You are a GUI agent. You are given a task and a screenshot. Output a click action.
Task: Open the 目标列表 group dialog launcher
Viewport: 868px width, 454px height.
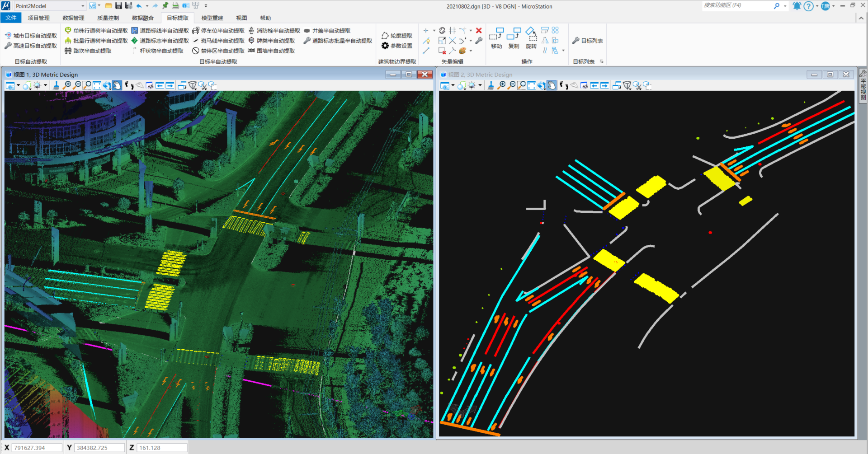tap(601, 61)
